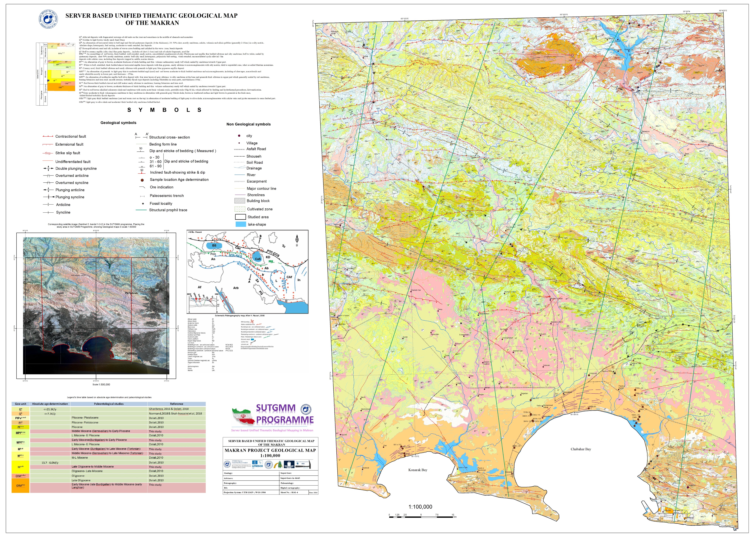Click the 'Scale:1:500,000' caption under the satellite image
Screen dimensions: 756x535
[x=101, y=384]
